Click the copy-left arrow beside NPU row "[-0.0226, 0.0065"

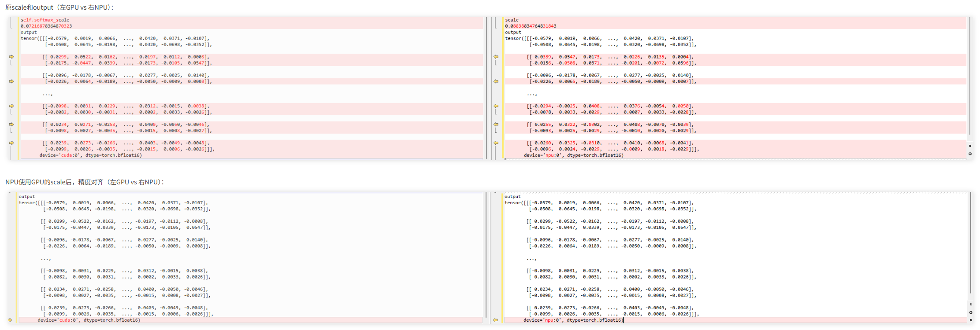[x=496, y=81]
